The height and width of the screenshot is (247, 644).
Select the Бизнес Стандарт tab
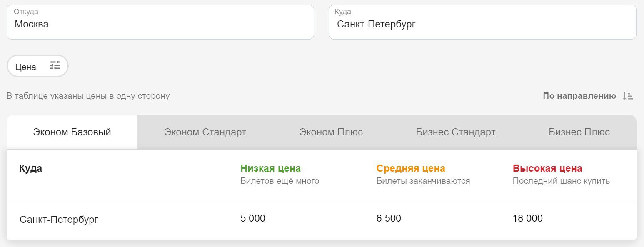click(x=456, y=132)
